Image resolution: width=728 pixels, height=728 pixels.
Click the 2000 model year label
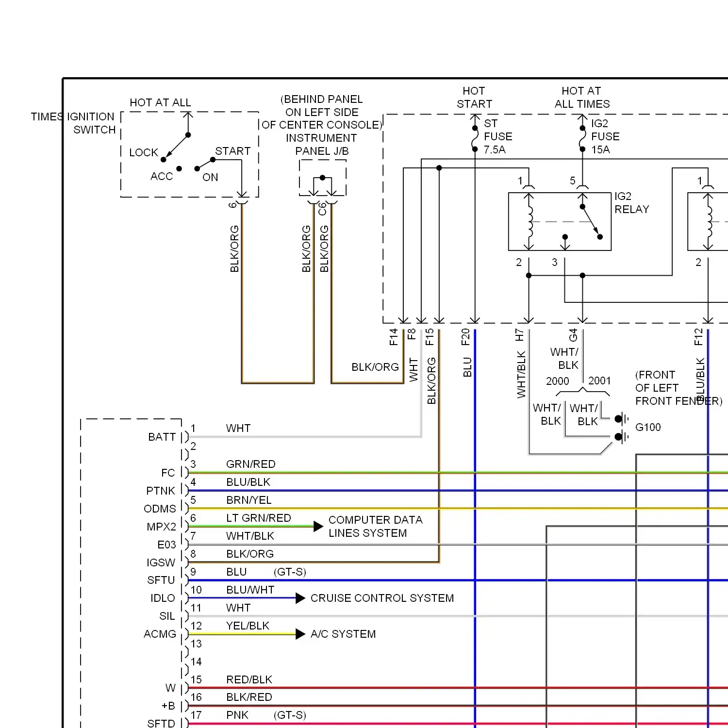coord(557,381)
